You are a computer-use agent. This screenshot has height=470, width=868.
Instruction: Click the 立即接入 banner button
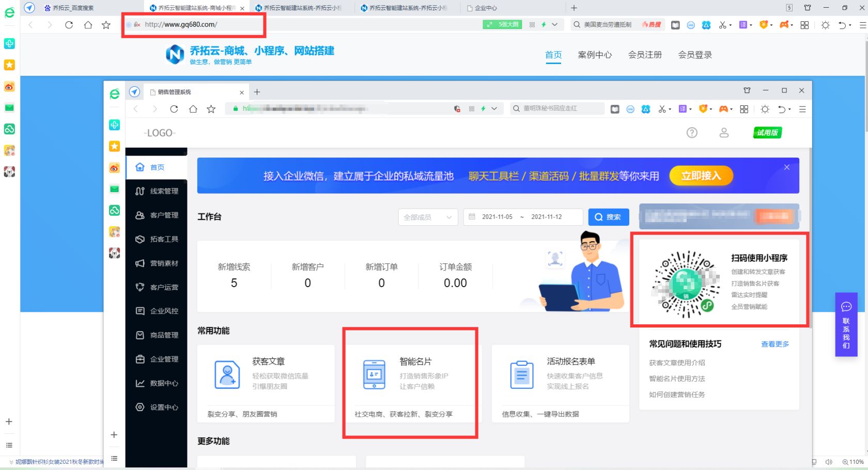[x=701, y=176]
